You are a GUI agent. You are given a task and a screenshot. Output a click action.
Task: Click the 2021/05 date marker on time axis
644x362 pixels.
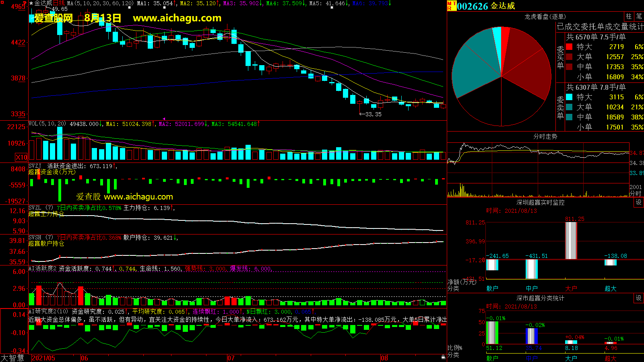pos(43,358)
